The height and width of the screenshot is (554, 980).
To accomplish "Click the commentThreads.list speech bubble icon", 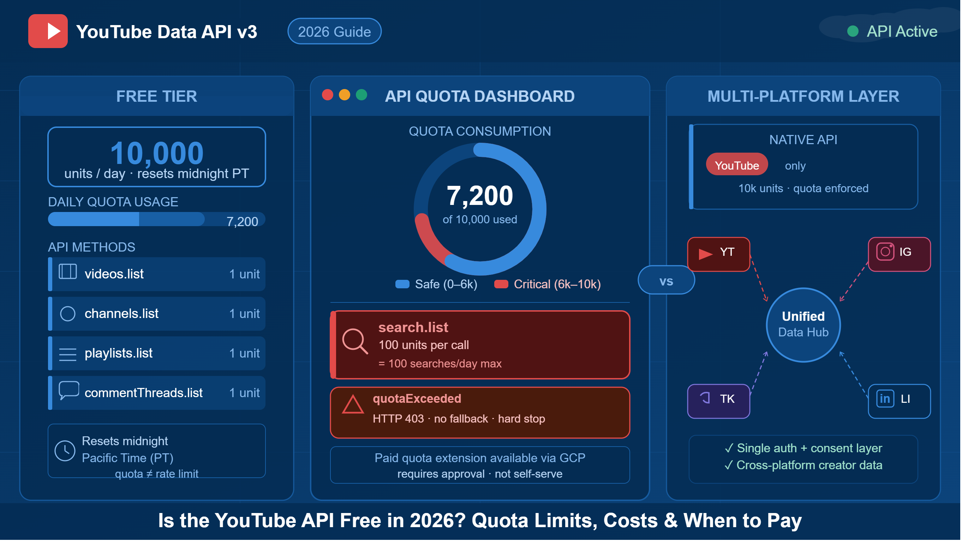I will [69, 391].
